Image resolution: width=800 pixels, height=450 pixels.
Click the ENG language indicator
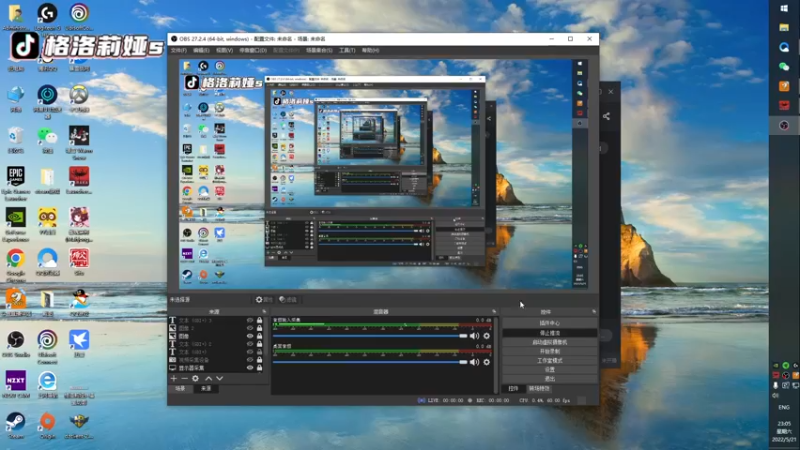point(784,407)
